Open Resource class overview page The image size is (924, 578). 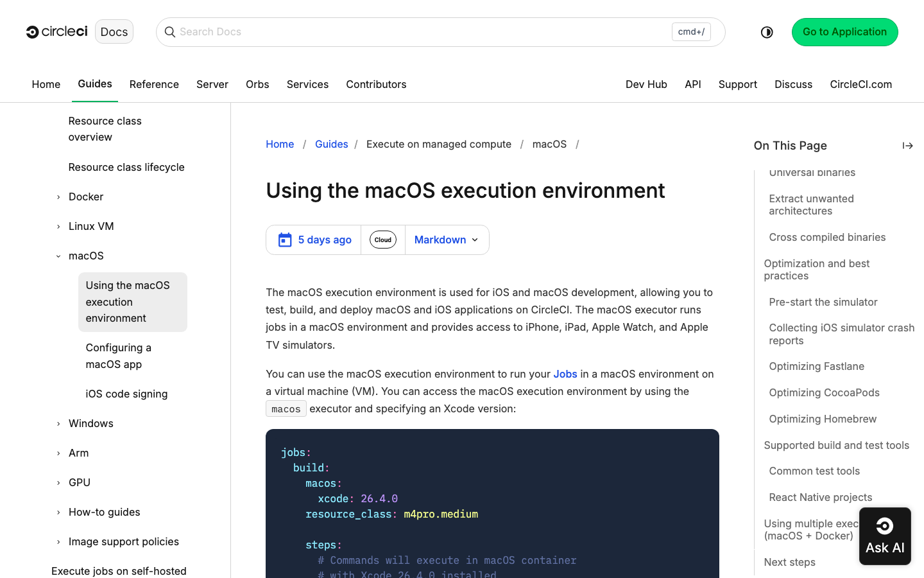pyautogui.click(x=105, y=129)
